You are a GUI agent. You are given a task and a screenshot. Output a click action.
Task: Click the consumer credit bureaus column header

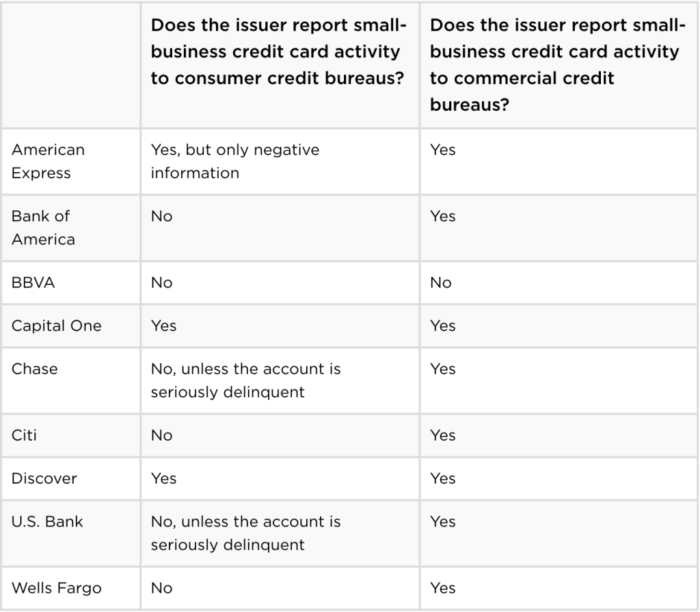coord(280,66)
